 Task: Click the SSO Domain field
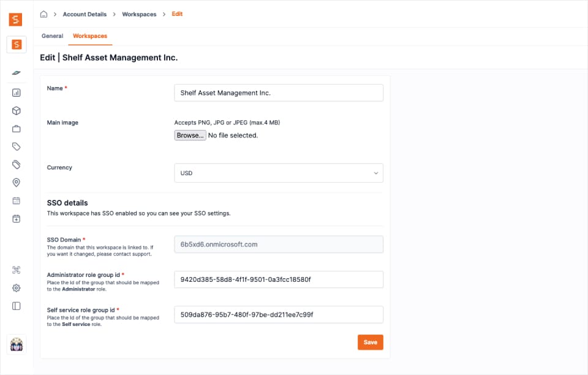pyautogui.click(x=279, y=244)
